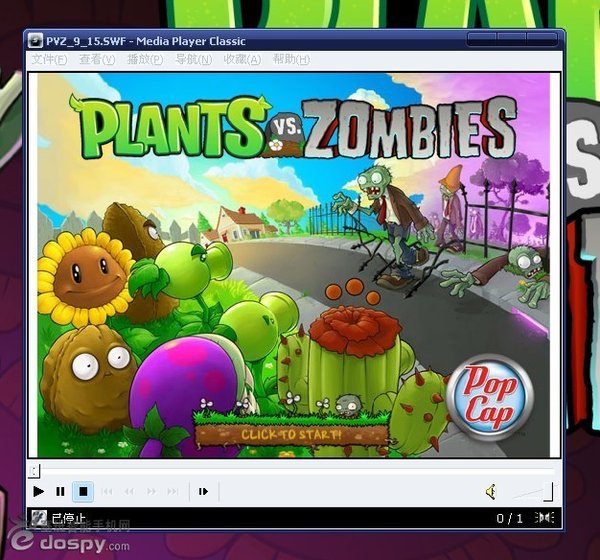The width and height of the screenshot is (600, 560).
Task: Open the 帮助(H) menu
Action: point(291,60)
